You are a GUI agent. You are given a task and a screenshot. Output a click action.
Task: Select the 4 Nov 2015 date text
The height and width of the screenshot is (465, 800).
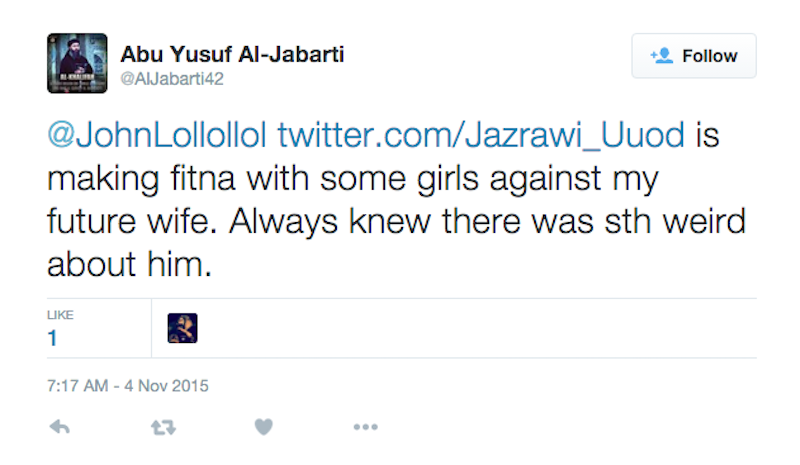(168, 384)
